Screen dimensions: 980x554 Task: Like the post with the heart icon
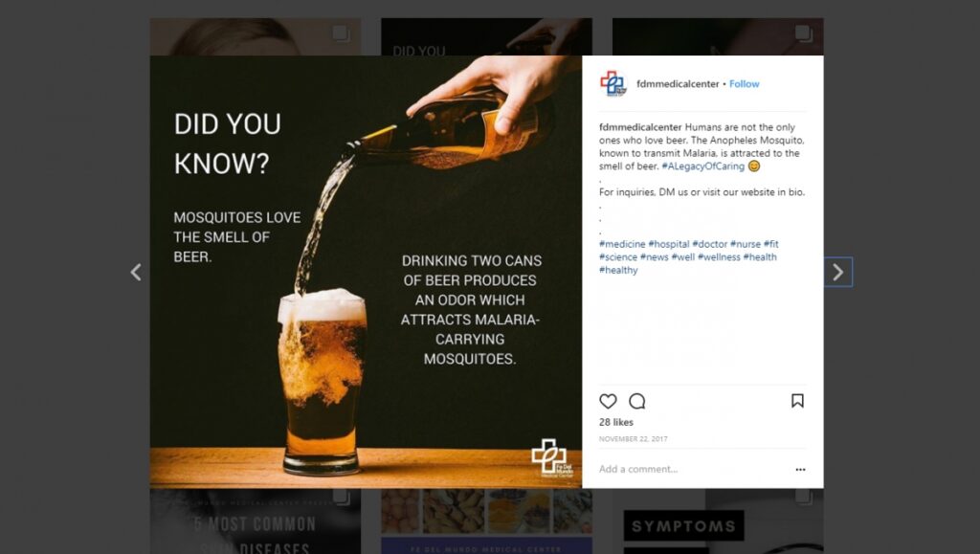tap(608, 401)
